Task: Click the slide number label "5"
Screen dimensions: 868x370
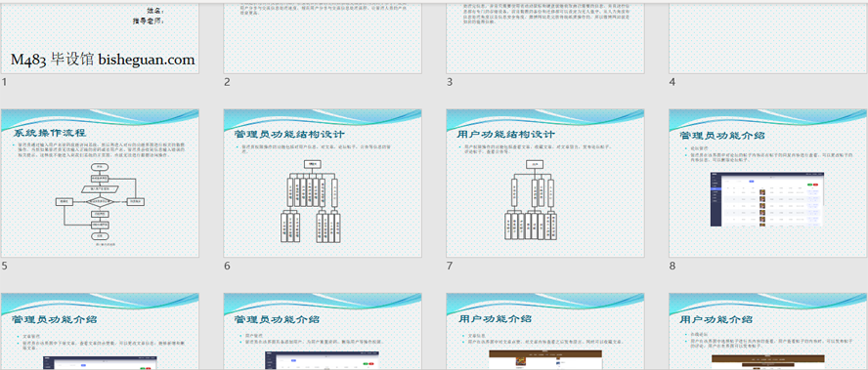Action: 5,266
